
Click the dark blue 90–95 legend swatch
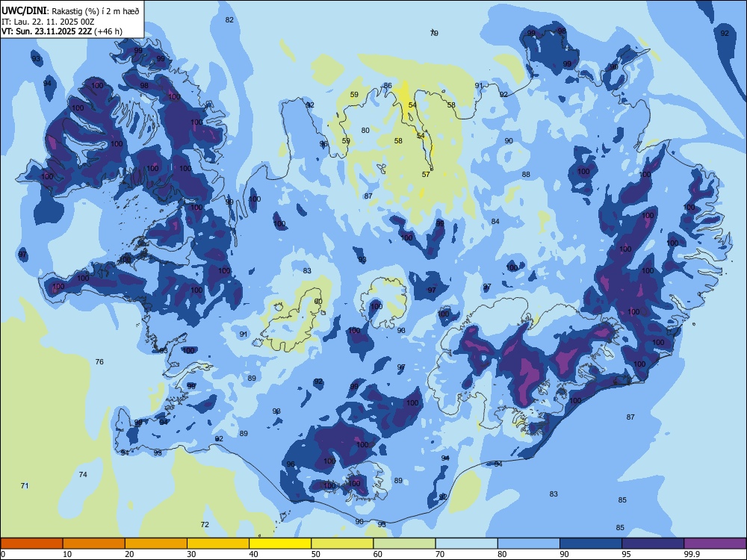click(x=591, y=544)
